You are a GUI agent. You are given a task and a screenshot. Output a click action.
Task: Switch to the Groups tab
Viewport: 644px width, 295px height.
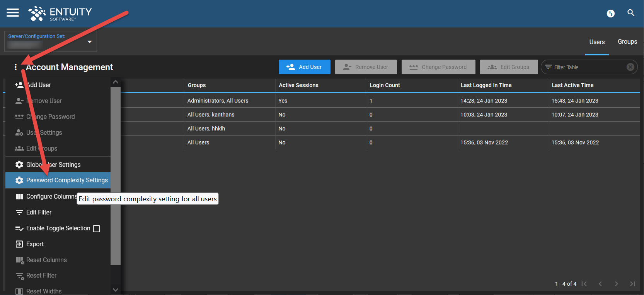point(627,41)
